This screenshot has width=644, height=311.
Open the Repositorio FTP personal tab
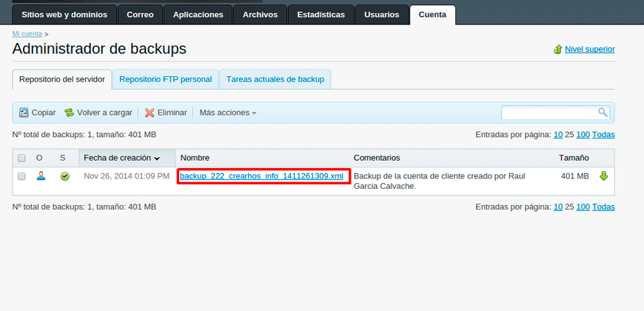click(x=165, y=79)
